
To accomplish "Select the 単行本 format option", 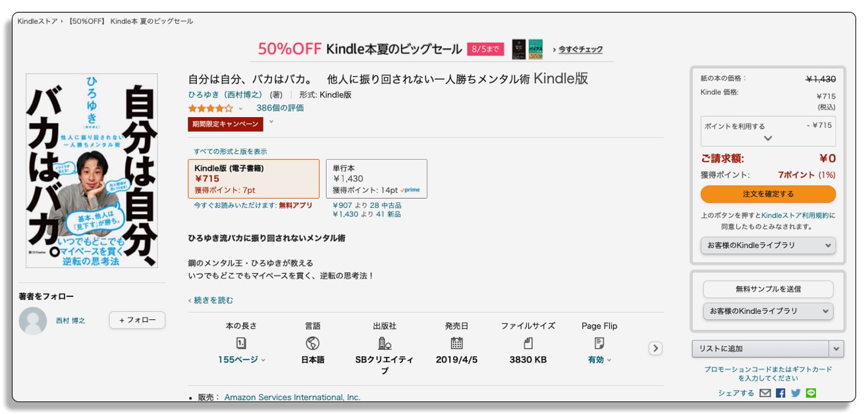I will coord(377,179).
